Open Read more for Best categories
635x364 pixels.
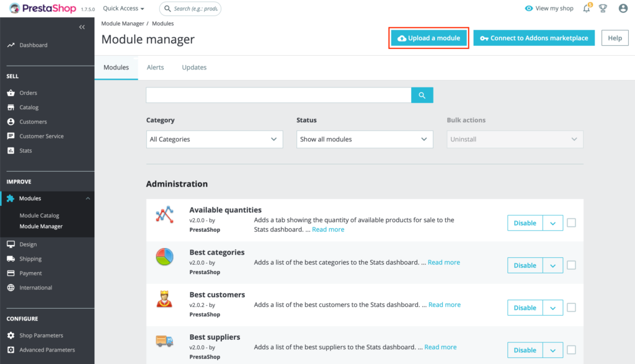444,262
